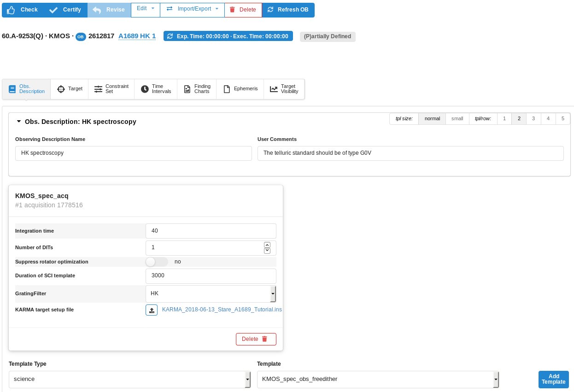Open the Import/Export menu

point(192,9)
